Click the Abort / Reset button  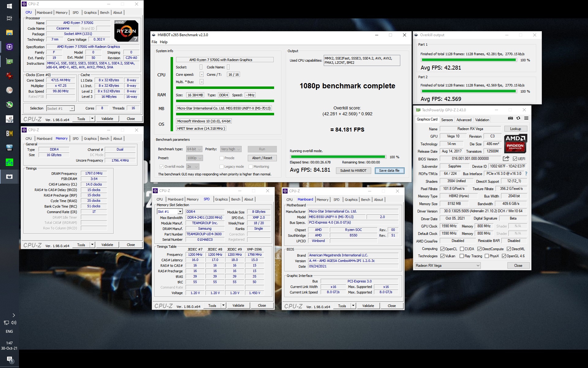point(262,158)
